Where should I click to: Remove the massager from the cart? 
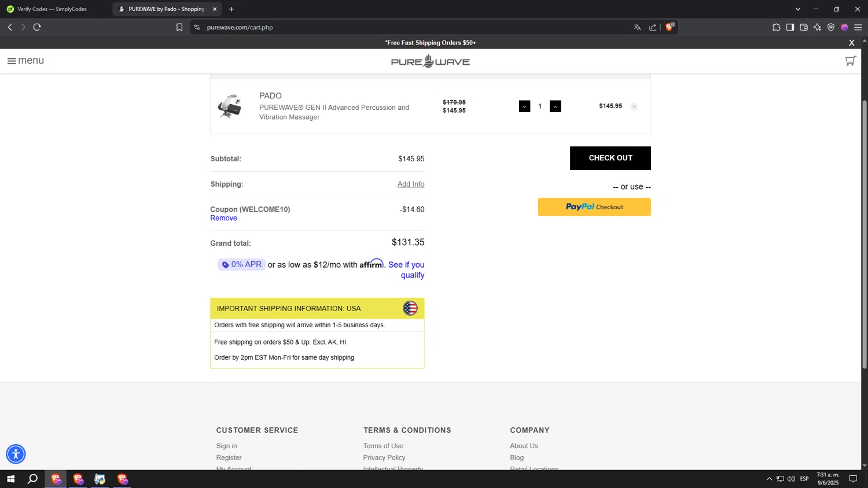(634, 106)
